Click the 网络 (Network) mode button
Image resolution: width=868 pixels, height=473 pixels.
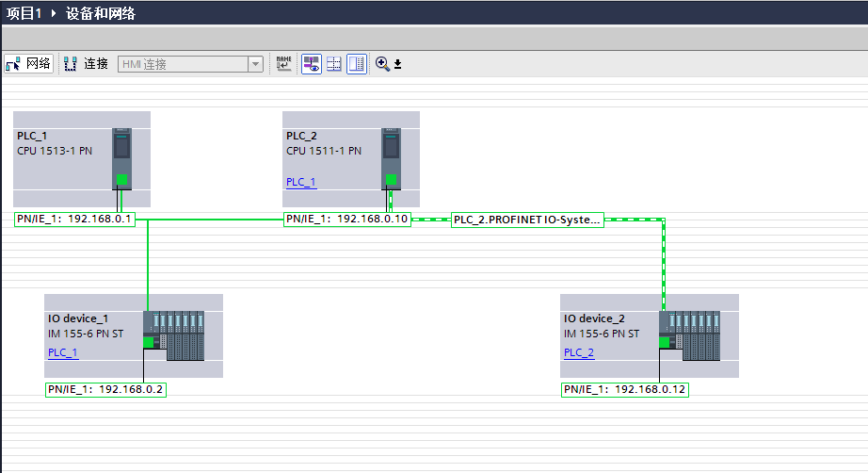(28, 64)
